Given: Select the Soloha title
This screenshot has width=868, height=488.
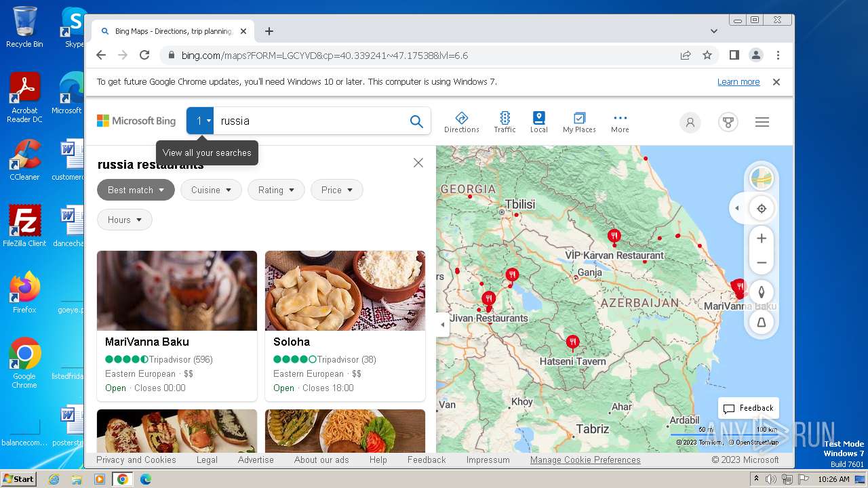Looking at the screenshot, I should tap(292, 342).
